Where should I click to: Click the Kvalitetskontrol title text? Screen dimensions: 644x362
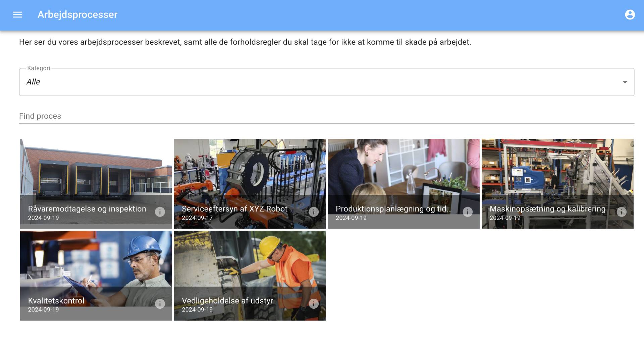point(56,301)
